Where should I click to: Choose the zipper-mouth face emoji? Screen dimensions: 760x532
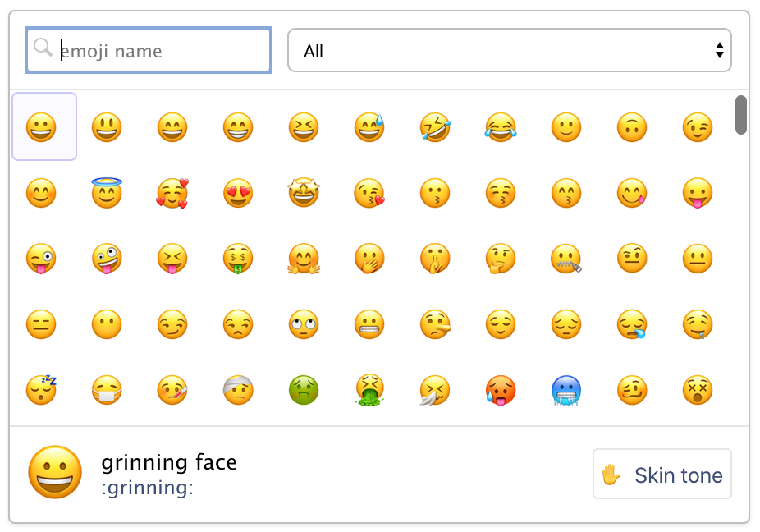pos(566,259)
